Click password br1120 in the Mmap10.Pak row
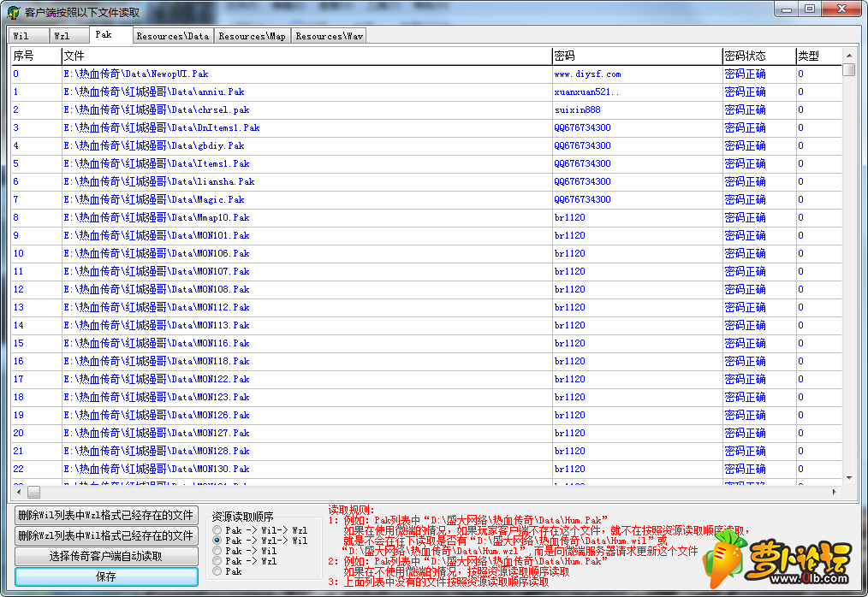The height and width of the screenshot is (597, 868). pyautogui.click(x=569, y=217)
